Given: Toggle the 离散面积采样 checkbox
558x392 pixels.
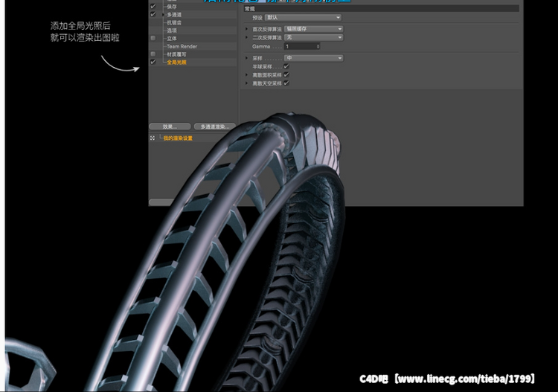Looking at the screenshot, I should (286, 74).
